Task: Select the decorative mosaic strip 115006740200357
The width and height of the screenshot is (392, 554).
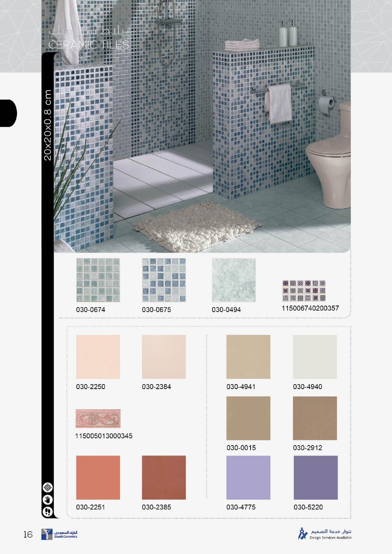Action: pyautogui.click(x=304, y=291)
